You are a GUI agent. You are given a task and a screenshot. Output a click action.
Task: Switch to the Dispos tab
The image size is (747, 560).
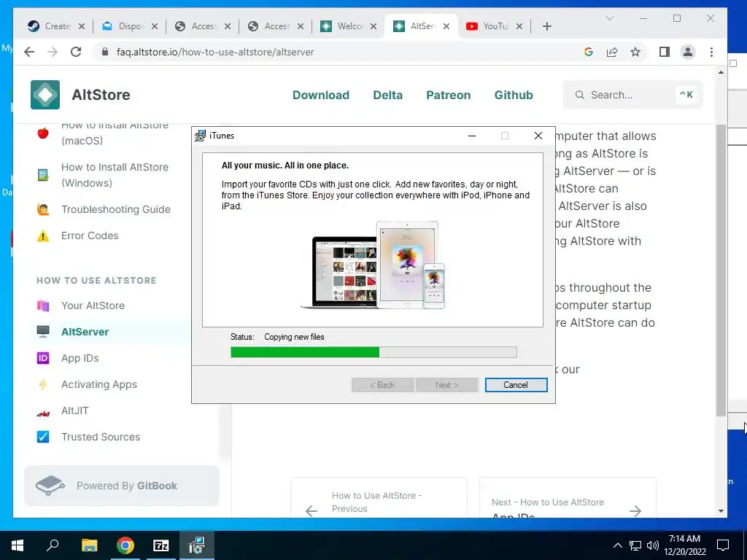[130, 26]
